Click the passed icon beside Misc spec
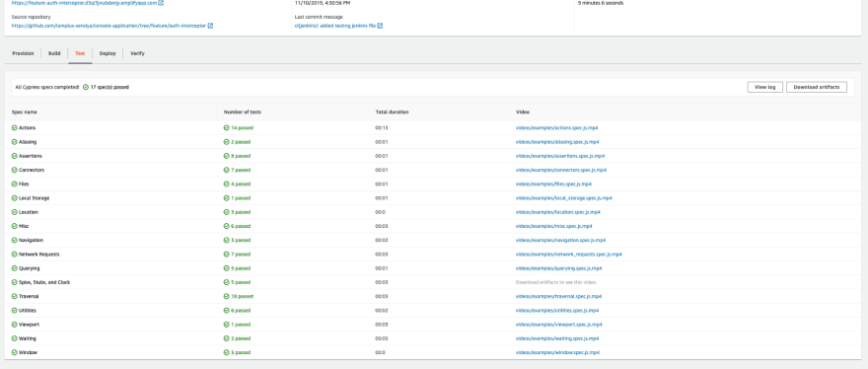 [15, 226]
